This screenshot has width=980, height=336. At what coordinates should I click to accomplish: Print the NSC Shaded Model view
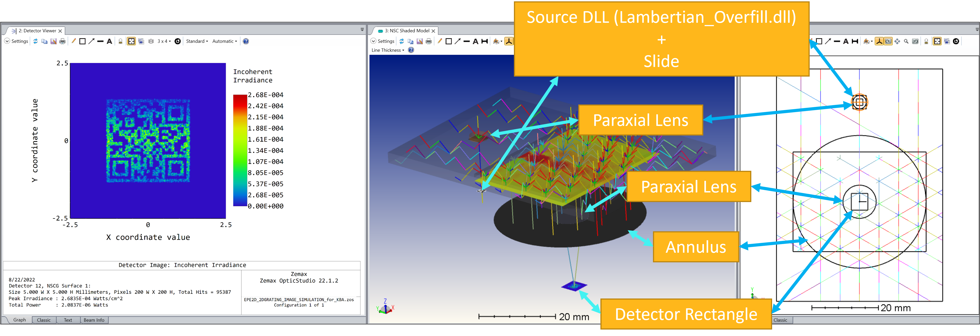pyautogui.click(x=429, y=41)
